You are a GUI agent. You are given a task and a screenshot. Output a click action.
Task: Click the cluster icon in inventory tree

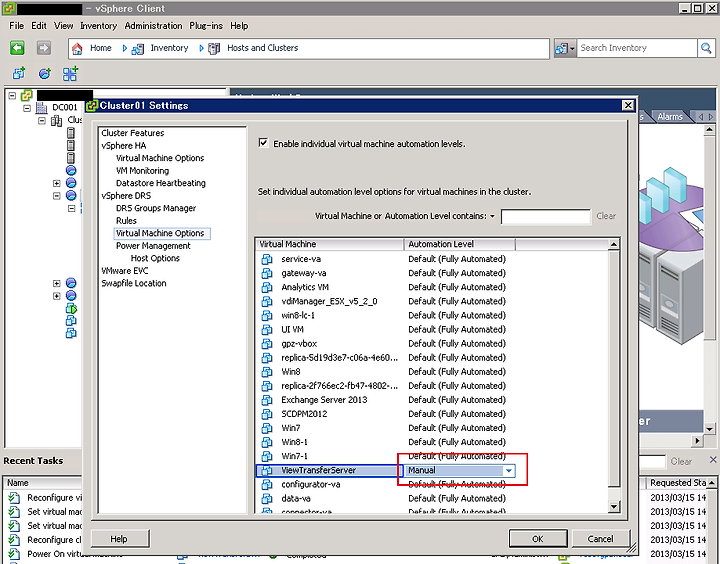tap(56, 120)
